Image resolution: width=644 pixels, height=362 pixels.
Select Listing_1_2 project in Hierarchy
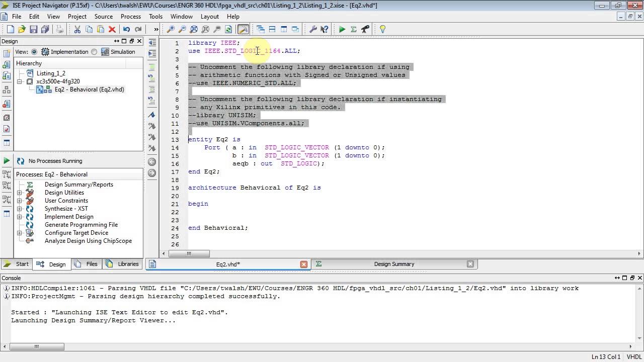[x=51, y=73]
